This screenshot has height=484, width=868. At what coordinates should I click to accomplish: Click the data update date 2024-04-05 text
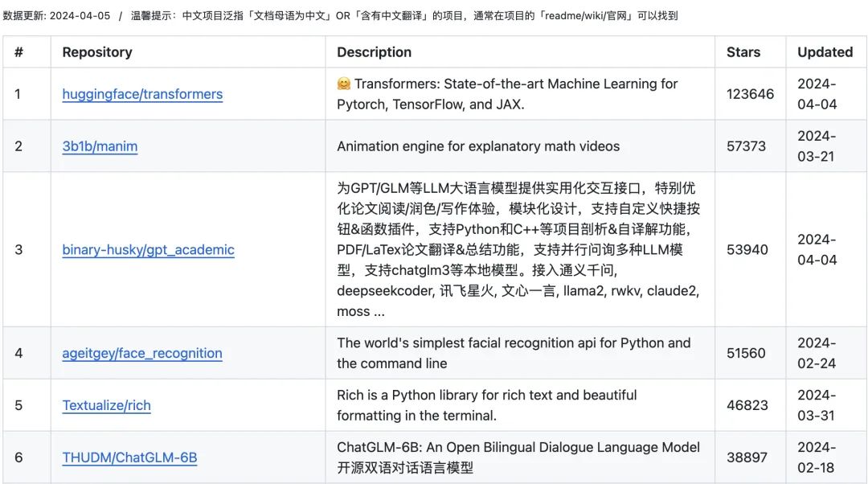(55, 14)
